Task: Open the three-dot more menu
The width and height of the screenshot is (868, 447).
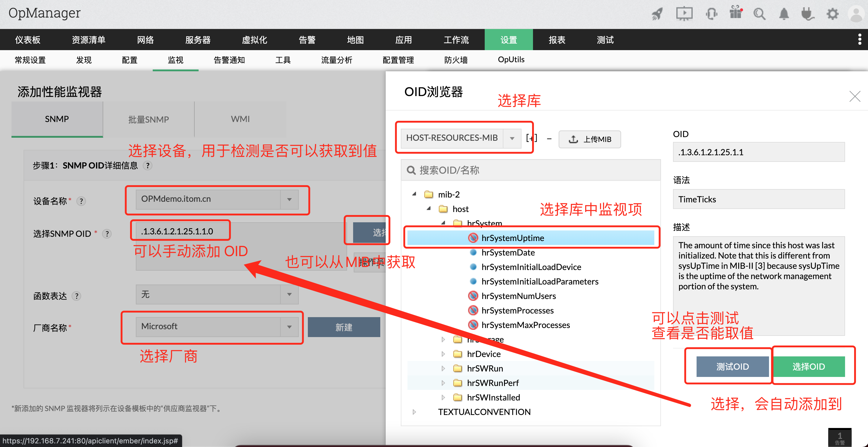Action: tap(860, 40)
